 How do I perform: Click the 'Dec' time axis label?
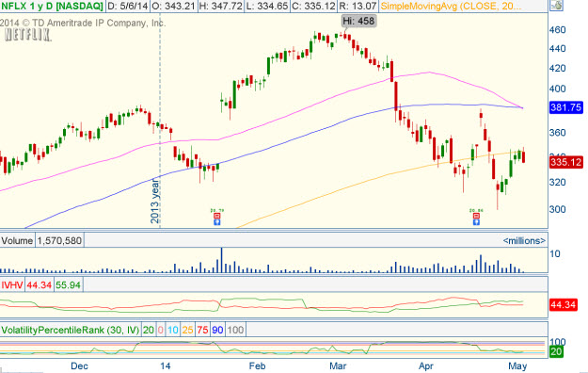pyautogui.click(x=79, y=365)
